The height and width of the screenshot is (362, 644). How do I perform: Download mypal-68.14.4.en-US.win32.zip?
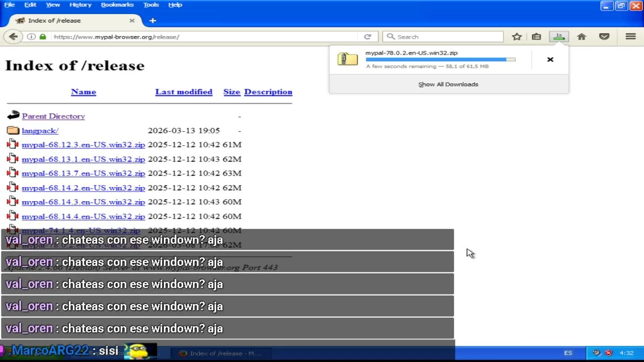[83, 216]
